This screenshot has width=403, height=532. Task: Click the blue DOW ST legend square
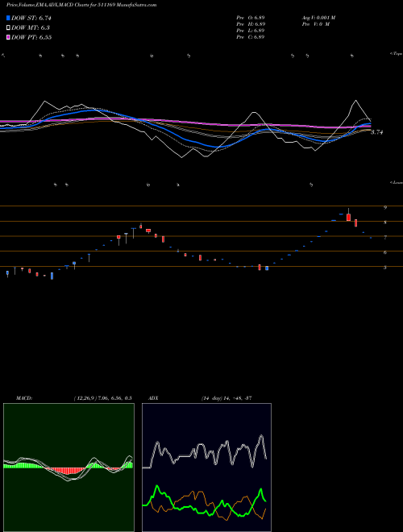[8, 18]
